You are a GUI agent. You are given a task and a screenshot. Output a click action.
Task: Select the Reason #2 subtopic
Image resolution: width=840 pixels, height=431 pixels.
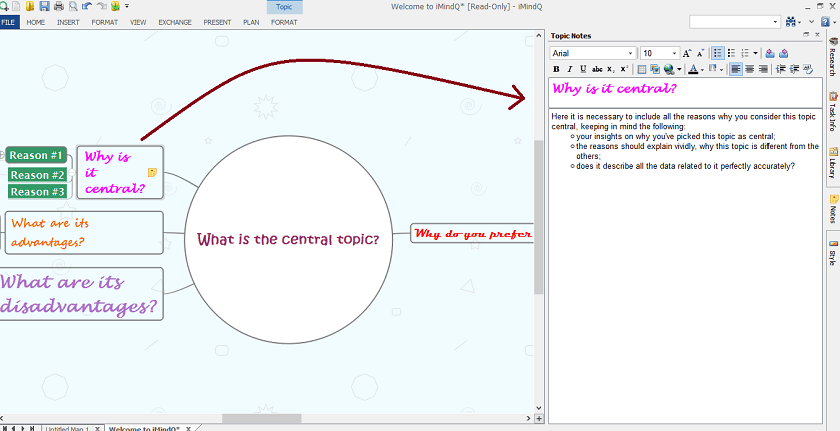[38, 175]
